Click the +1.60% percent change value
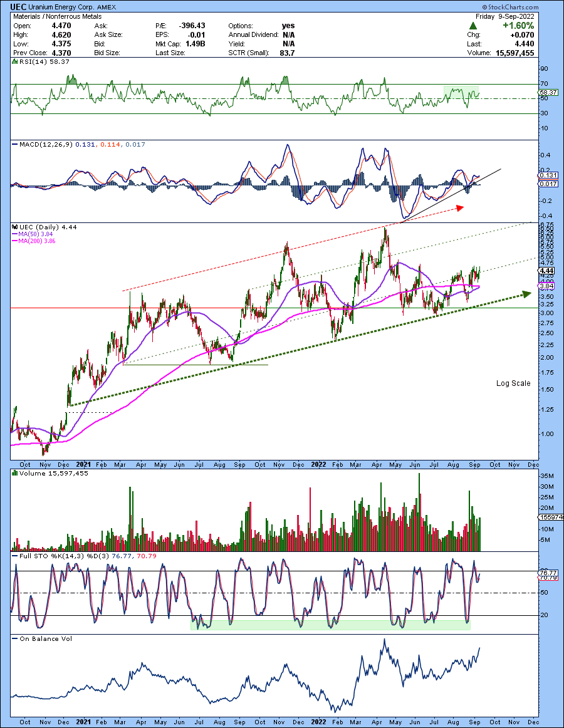Screen dimensions: 564x728 (518, 26)
